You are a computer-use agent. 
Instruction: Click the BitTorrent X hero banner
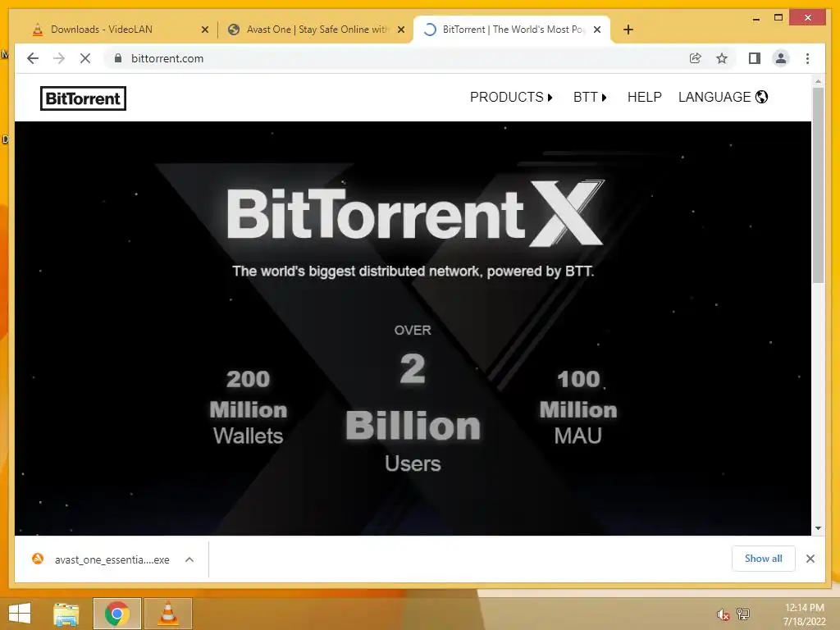coord(415,214)
